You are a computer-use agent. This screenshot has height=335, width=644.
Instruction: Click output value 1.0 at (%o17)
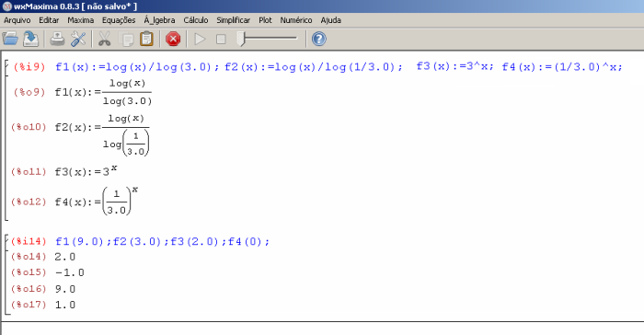[65, 305]
